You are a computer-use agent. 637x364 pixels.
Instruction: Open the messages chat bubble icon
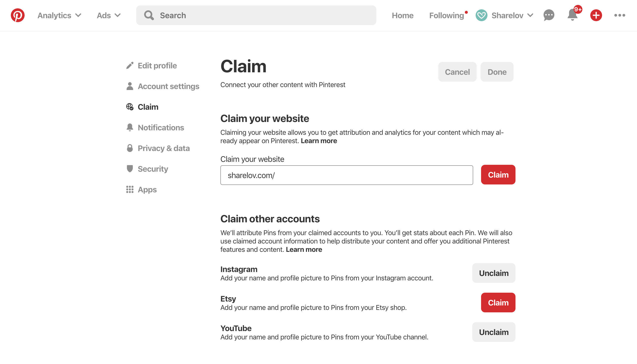pyautogui.click(x=549, y=15)
